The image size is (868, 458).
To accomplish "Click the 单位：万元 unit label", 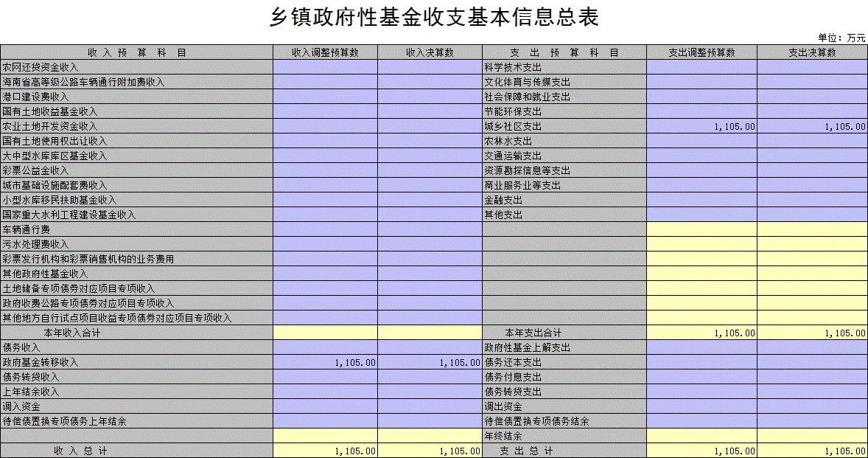I will [841, 38].
